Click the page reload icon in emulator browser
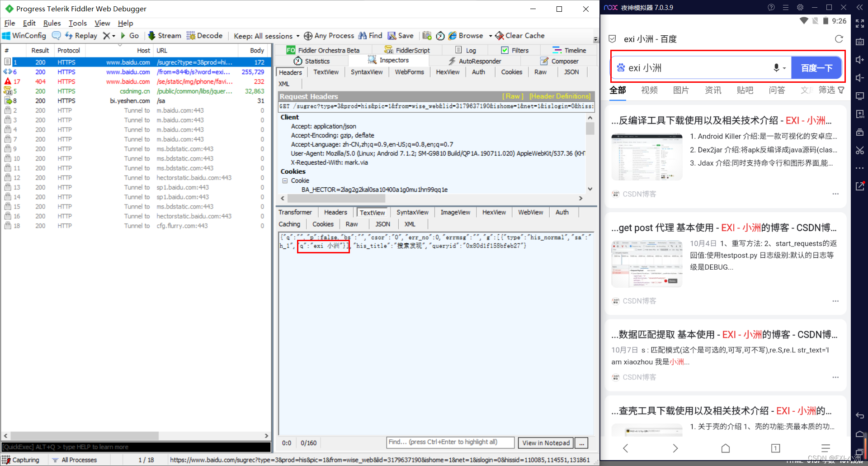Viewport: 868px width, 466px height. [x=839, y=39]
